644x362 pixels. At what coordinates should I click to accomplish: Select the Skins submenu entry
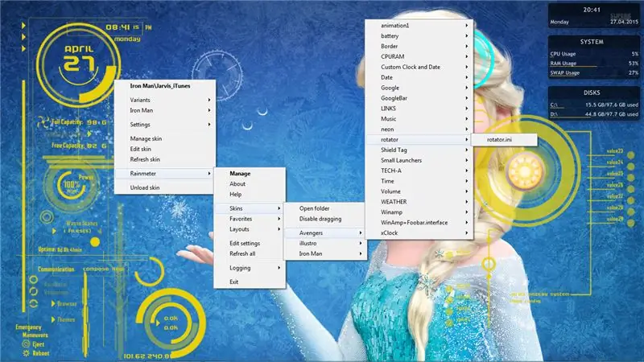point(250,208)
